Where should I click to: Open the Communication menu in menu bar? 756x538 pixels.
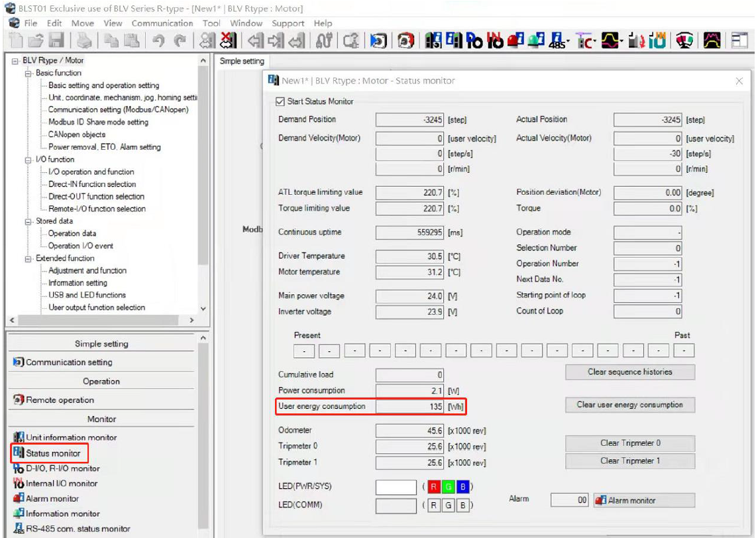[x=162, y=23]
